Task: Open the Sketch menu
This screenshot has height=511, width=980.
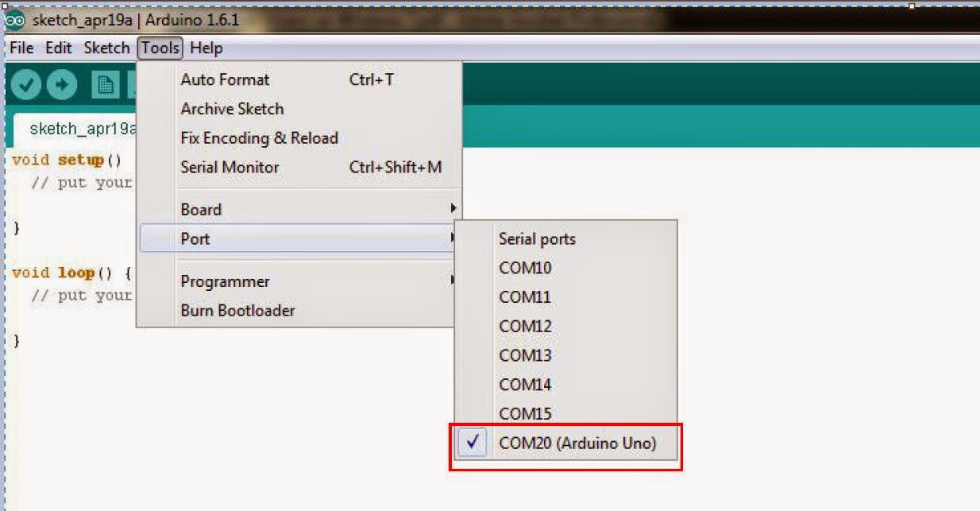Action: (106, 48)
